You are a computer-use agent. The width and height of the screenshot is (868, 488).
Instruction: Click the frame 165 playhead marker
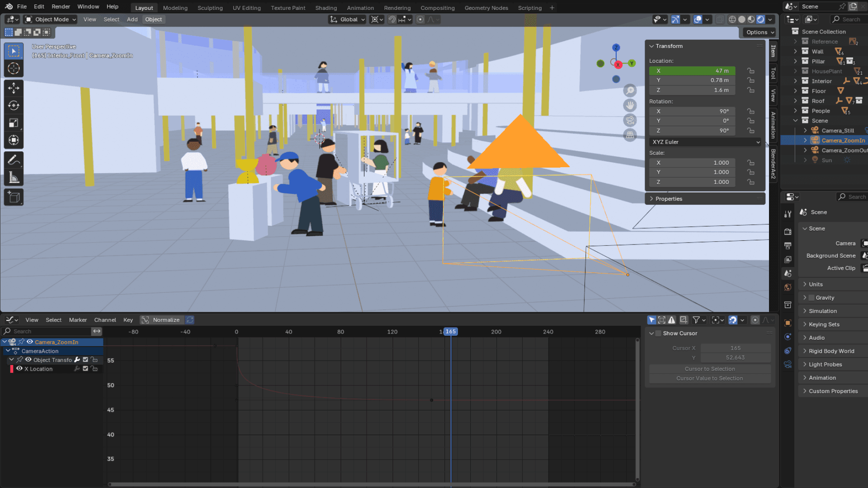pyautogui.click(x=450, y=332)
